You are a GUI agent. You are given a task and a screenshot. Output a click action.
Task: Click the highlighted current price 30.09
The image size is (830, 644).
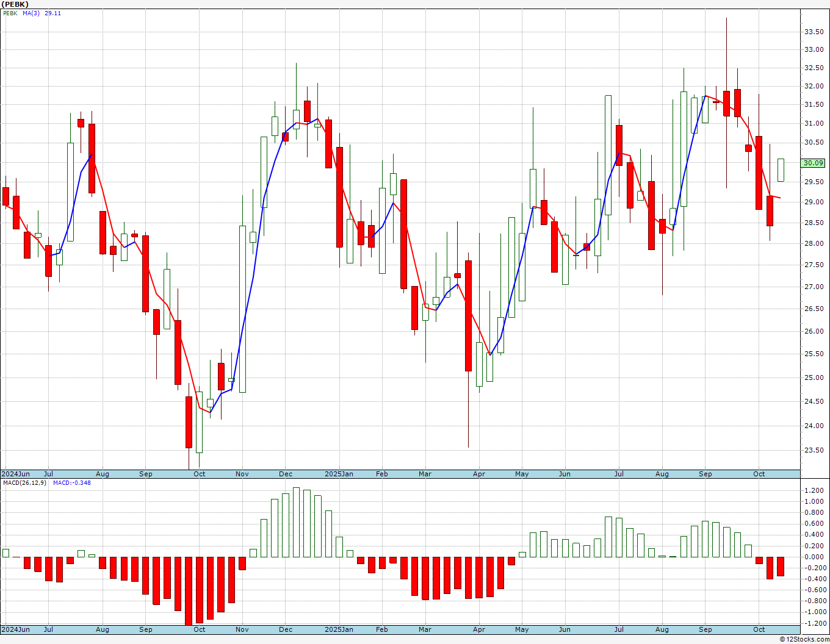click(814, 163)
